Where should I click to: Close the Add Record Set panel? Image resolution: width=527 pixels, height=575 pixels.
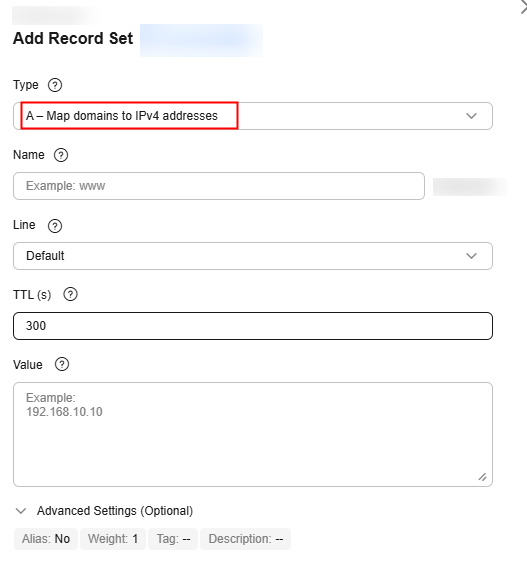point(523,7)
